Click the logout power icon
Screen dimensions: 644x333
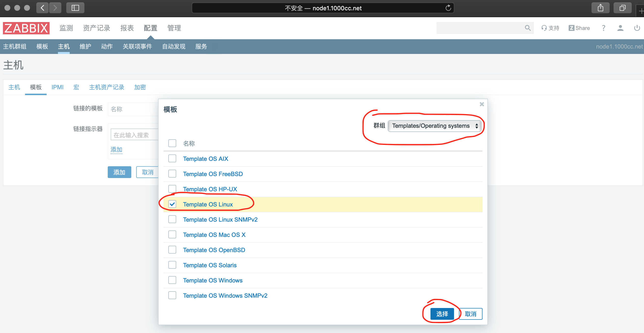637,28
